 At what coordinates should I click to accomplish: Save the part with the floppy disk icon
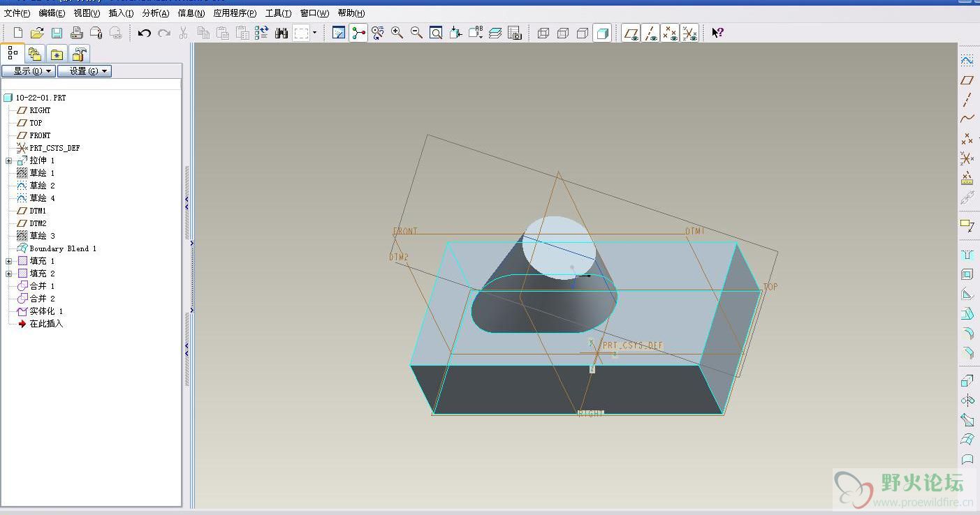click(x=57, y=33)
